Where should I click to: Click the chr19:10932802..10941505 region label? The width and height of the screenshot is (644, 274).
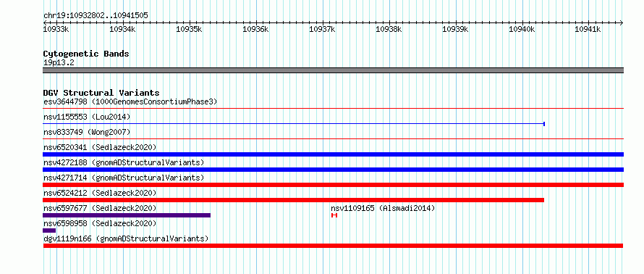pyautogui.click(x=96, y=16)
